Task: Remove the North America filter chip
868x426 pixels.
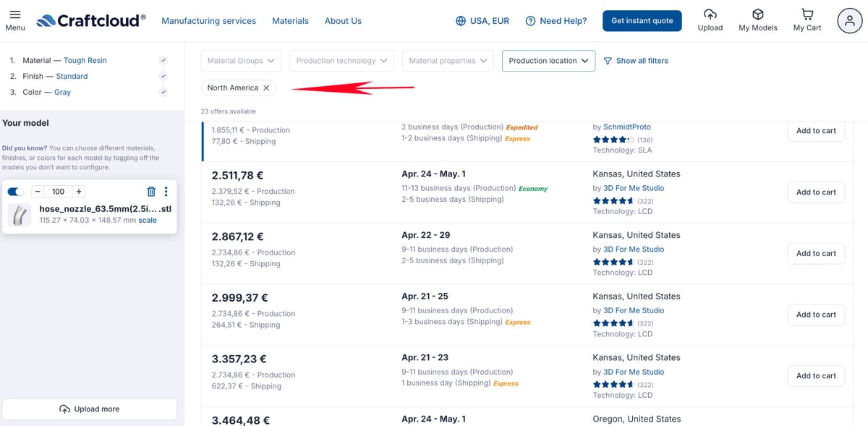Action: click(266, 88)
